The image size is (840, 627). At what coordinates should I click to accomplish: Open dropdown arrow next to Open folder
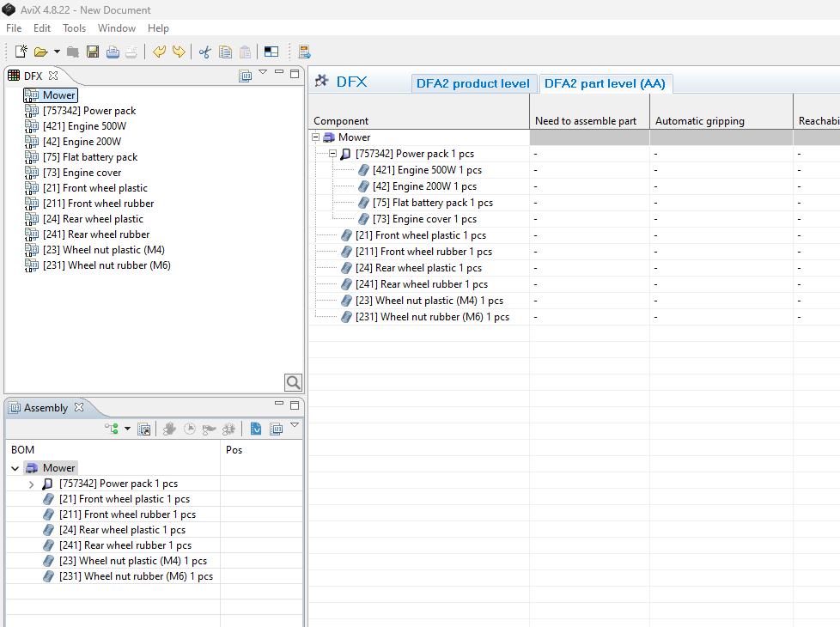click(57, 52)
